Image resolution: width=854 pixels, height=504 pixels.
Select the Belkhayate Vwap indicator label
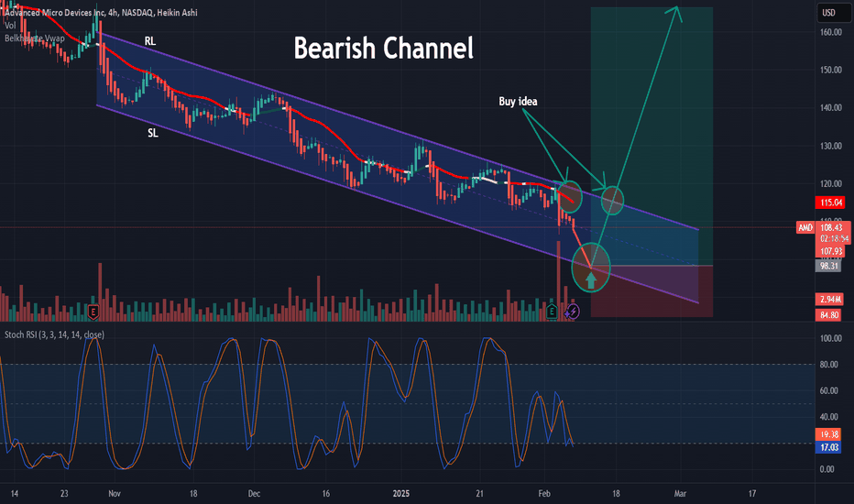point(34,38)
